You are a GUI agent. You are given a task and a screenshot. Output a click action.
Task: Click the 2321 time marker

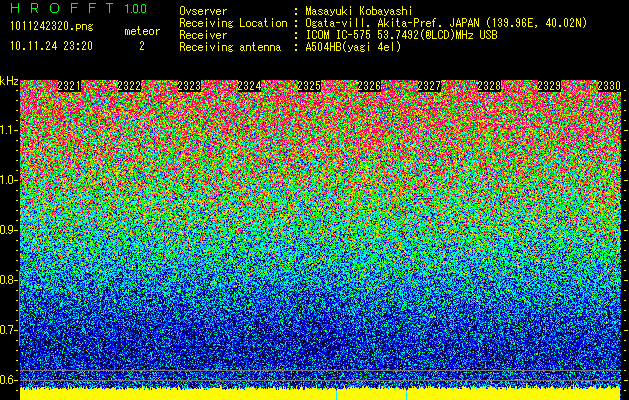pyautogui.click(x=69, y=86)
